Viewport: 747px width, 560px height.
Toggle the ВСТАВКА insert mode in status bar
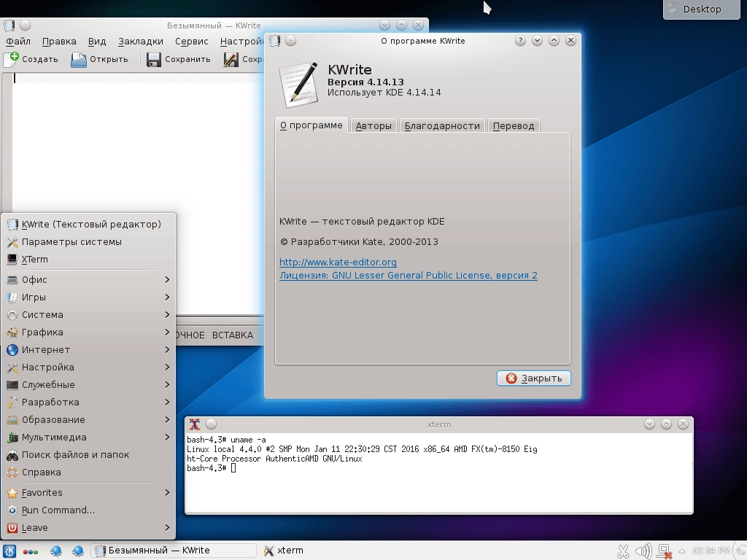[233, 335]
